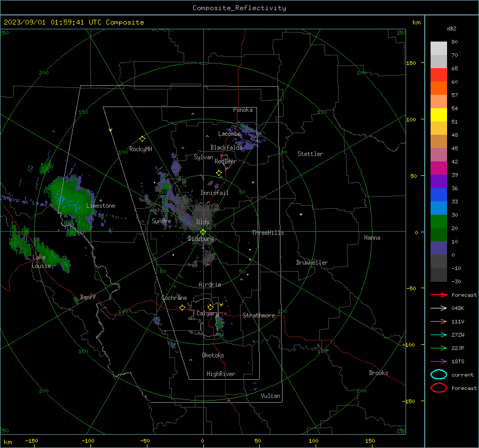Click the Sundre city label
The width and height of the screenshot is (479, 448).
tap(161, 221)
